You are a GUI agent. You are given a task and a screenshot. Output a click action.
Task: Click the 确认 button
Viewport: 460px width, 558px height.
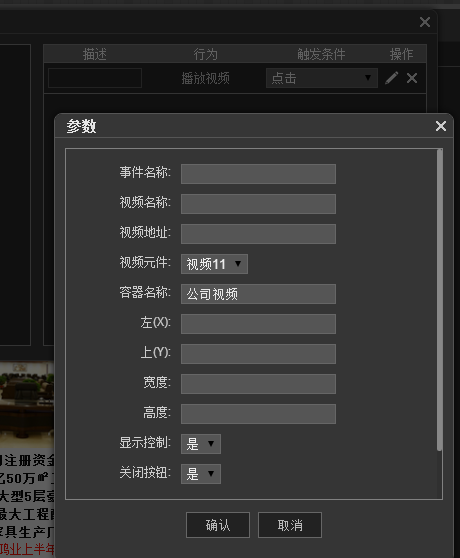click(218, 525)
